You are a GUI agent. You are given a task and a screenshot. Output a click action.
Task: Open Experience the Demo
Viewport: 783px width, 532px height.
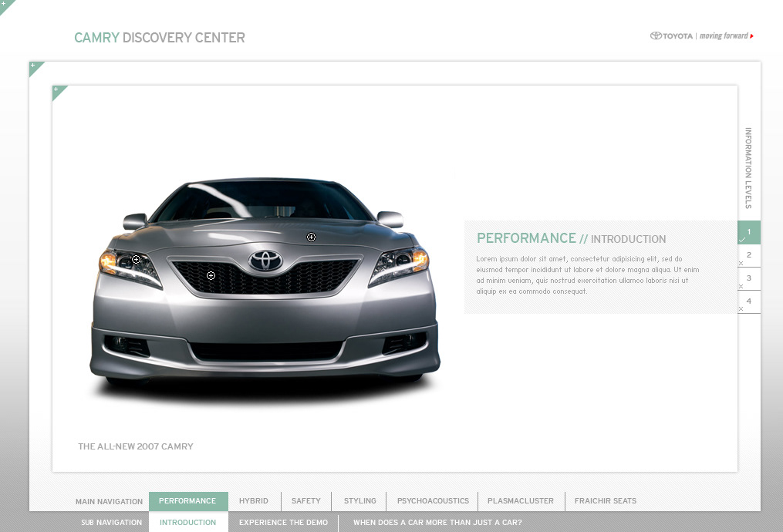283,523
